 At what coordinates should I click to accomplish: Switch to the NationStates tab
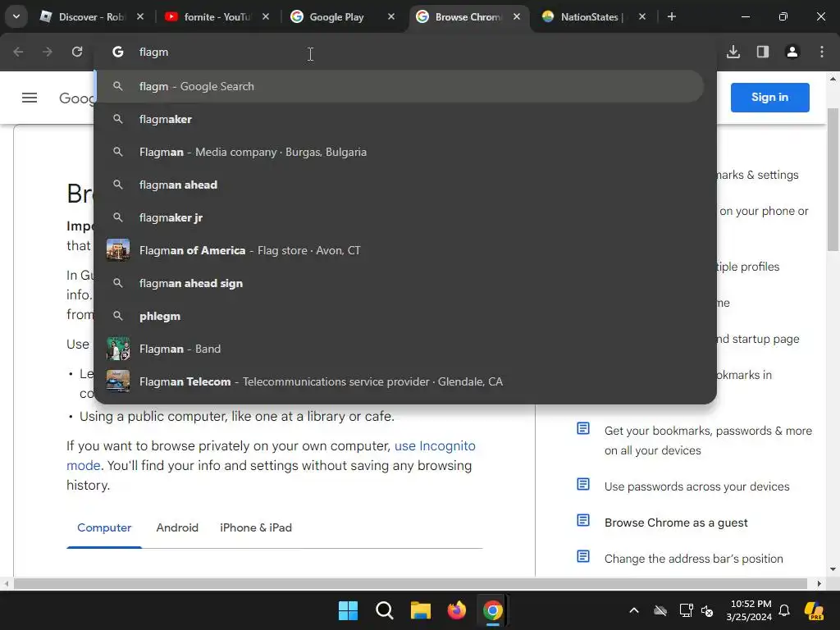tap(594, 16)
